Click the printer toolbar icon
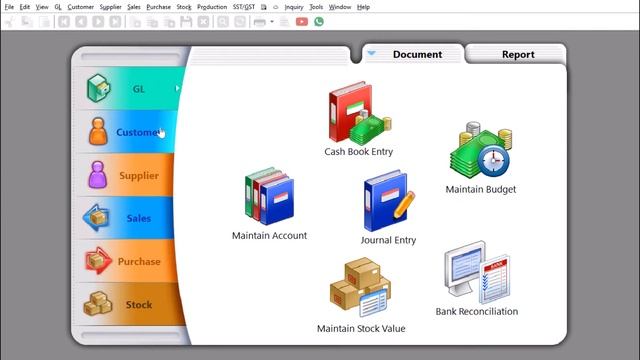 260,22
